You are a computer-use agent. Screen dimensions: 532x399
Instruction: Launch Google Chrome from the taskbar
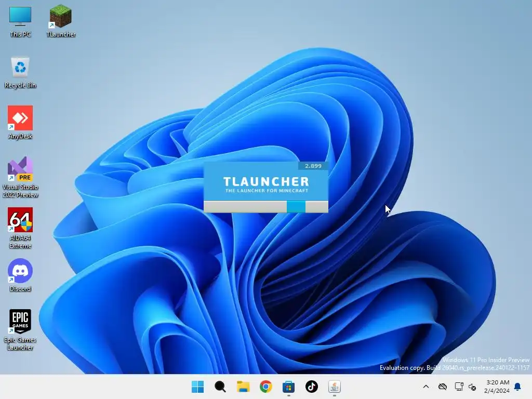tap(265, 387)
